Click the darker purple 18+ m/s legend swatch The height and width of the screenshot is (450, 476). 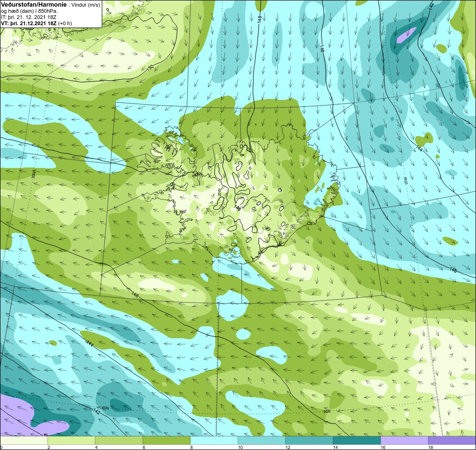[x=452, y=440]
